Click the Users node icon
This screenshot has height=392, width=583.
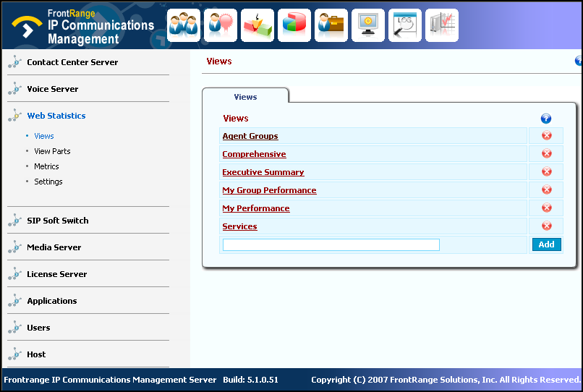[15, 328]
